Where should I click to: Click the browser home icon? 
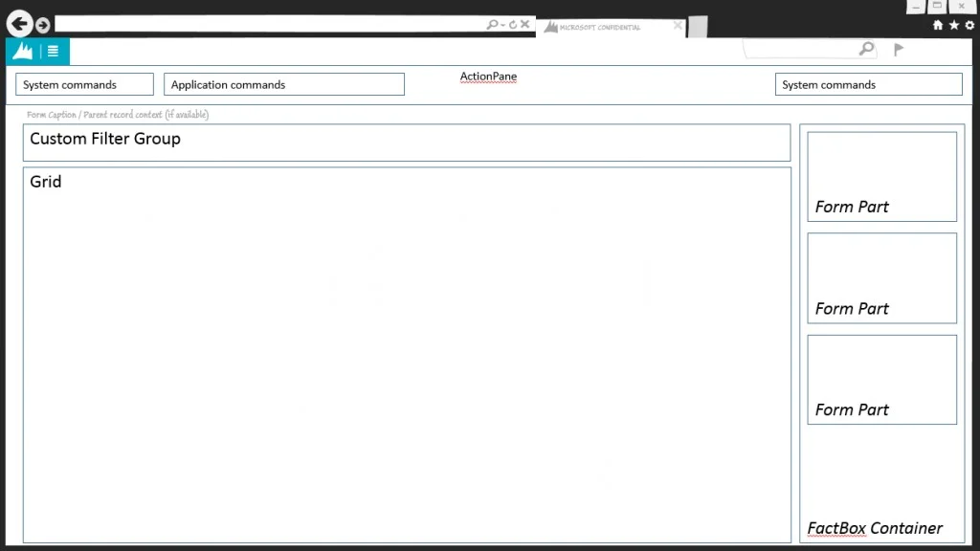tap(938, 25)
